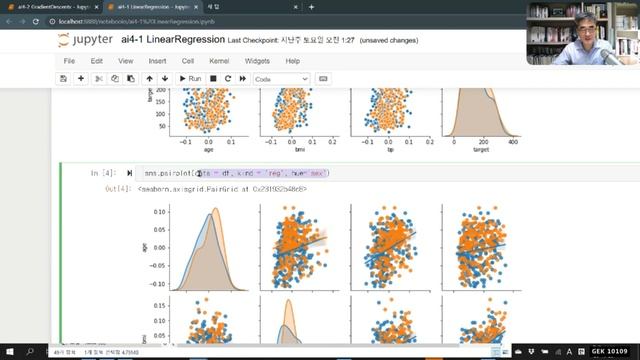Run the current cell
The width and height of the screenshot is (640, 360).
click(191, 79)
